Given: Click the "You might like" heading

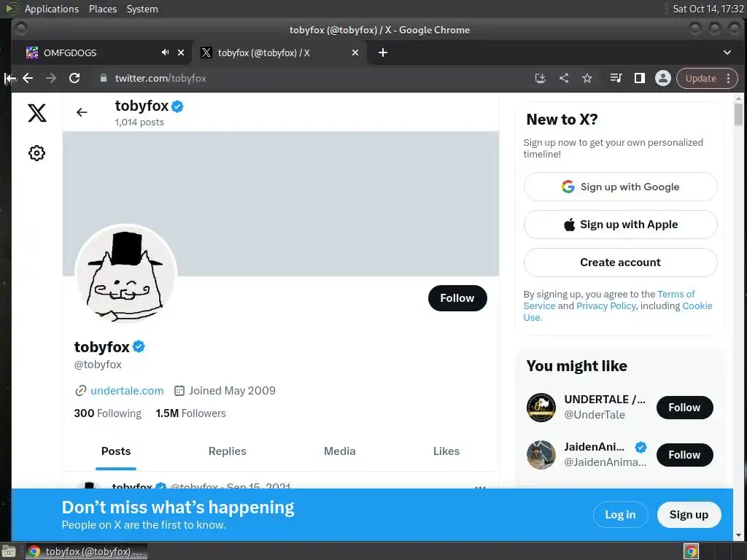Looking at the screenshot, I should pyautogui.click(x=576, y=366).
